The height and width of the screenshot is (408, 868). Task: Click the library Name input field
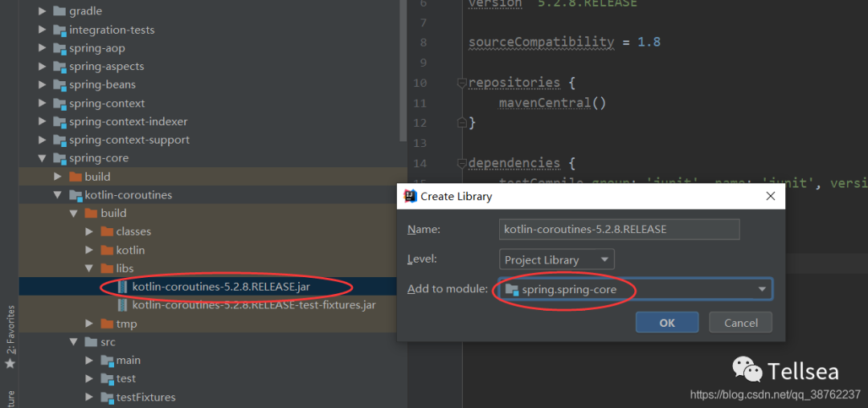pyautogui.click(x=619, y=229)
